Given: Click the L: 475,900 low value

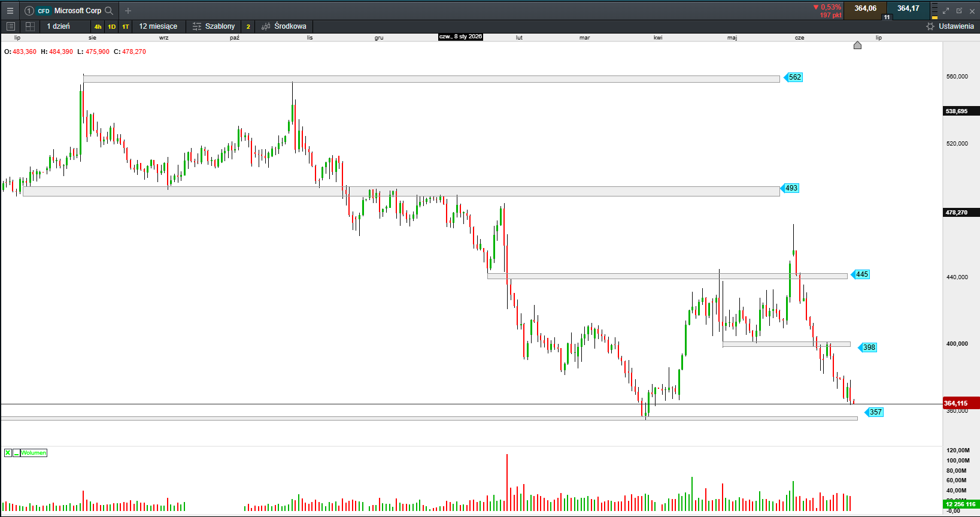Looking at the screenshot, I should tap(93, 52).
